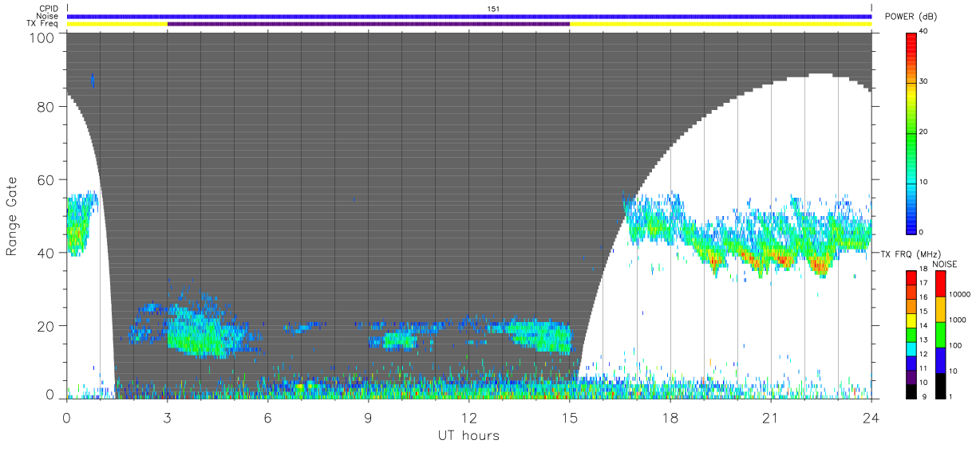
Task: Click the 16 label in TX FRQ legend
Action: pyautogui.click(x=923, y=297)
